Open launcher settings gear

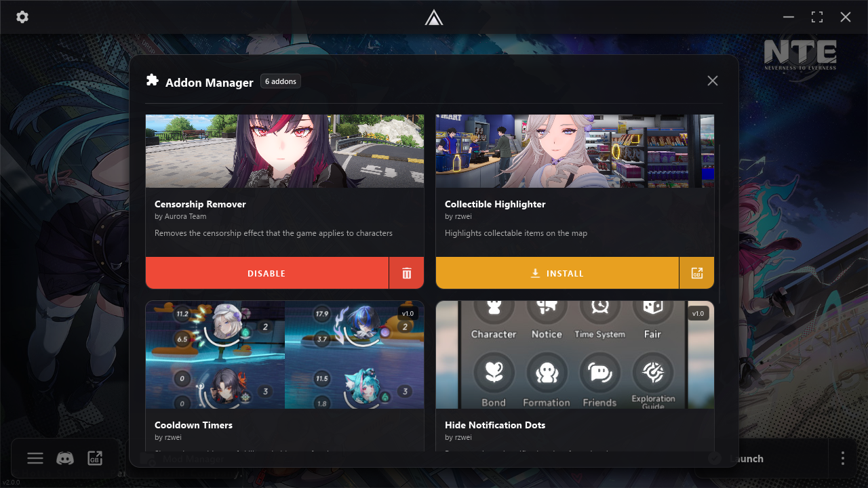pos(22,17)
